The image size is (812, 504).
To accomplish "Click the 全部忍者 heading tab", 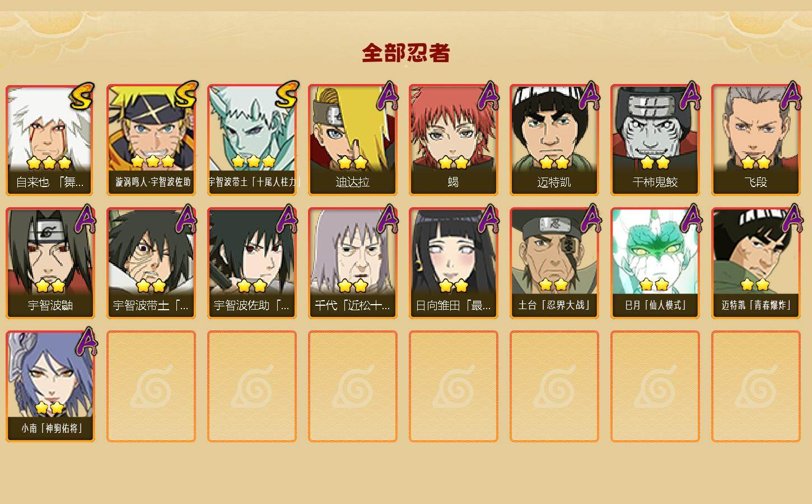I will [406, 53].
